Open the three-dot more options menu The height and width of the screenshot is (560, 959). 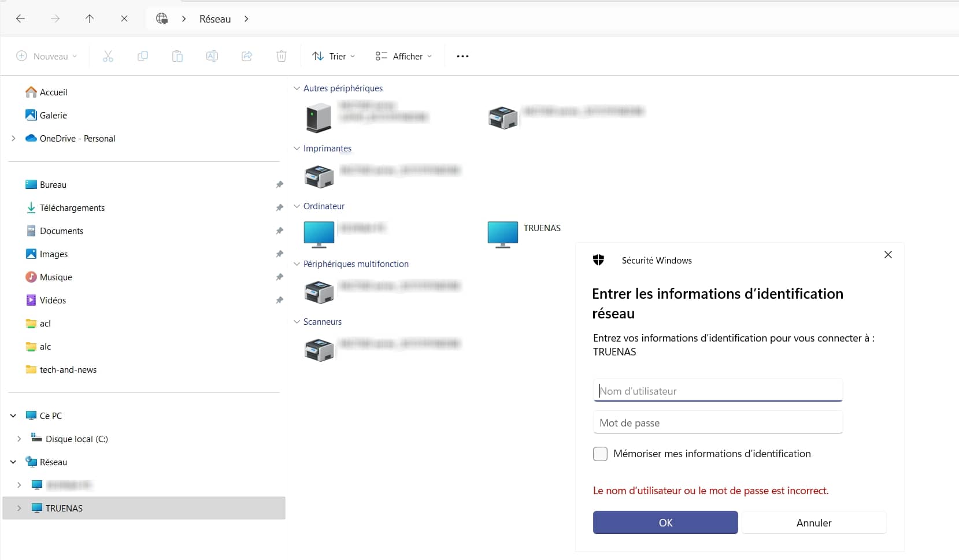[x=462, y=56]
